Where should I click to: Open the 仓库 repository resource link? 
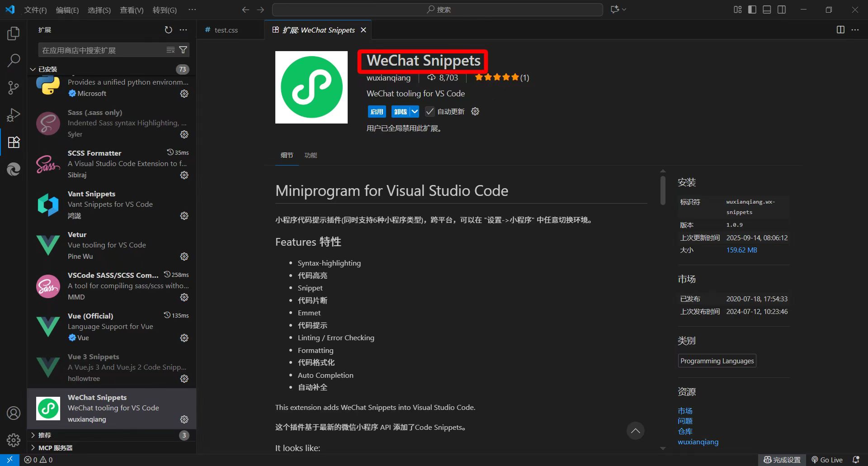click(685, 432)
